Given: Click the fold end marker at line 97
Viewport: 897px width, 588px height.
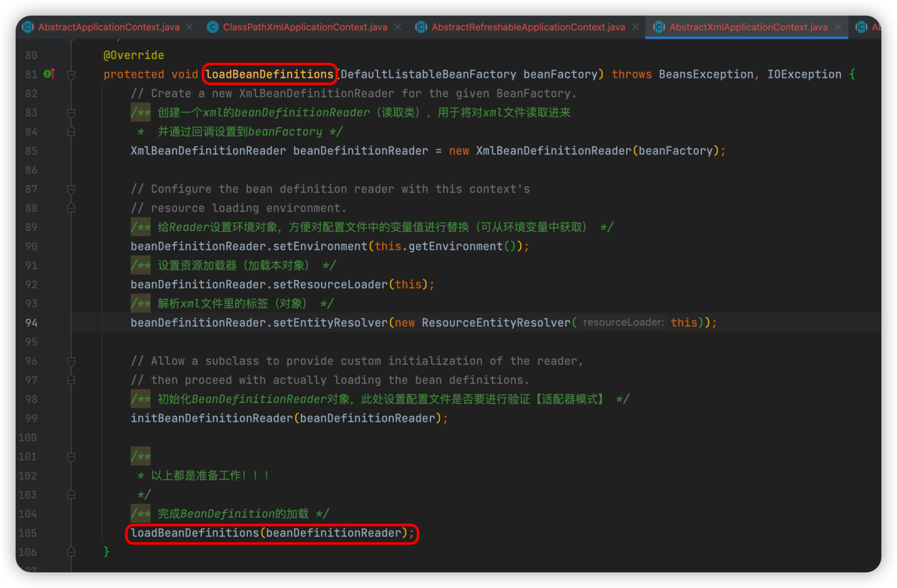Looking at the screenshot, I should (x=71, y=380).
